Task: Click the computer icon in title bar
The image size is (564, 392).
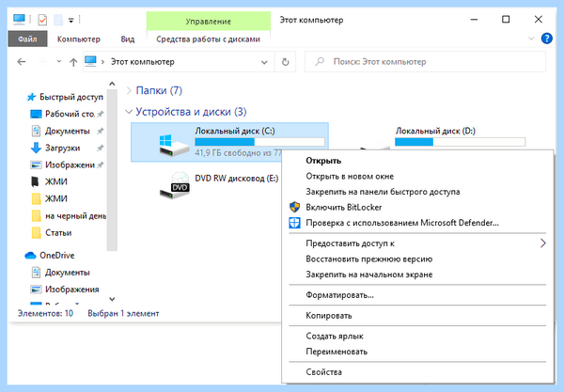Action: click(x=19, y=20)
